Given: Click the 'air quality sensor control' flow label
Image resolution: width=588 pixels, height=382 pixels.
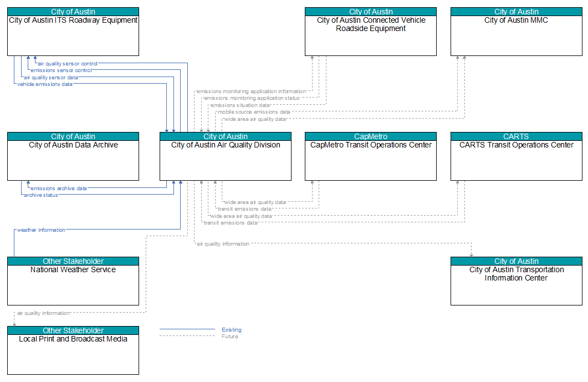Looking at the screenshot, I should (x=68, y=63).
